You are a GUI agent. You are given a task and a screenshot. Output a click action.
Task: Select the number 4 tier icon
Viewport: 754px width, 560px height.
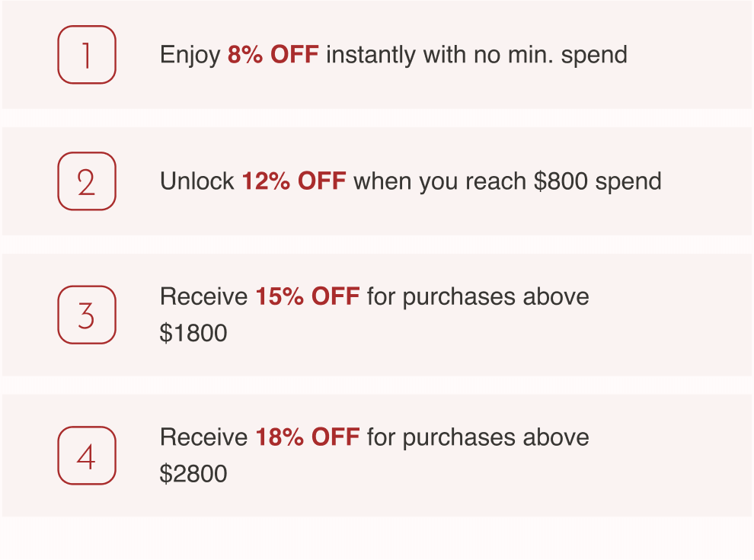87,456
